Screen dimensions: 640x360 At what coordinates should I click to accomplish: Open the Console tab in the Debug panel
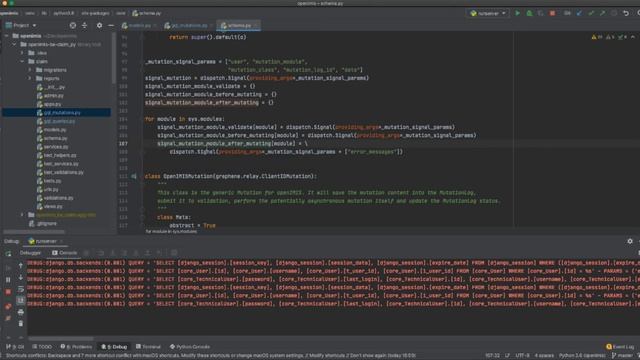tap(64, 253)
